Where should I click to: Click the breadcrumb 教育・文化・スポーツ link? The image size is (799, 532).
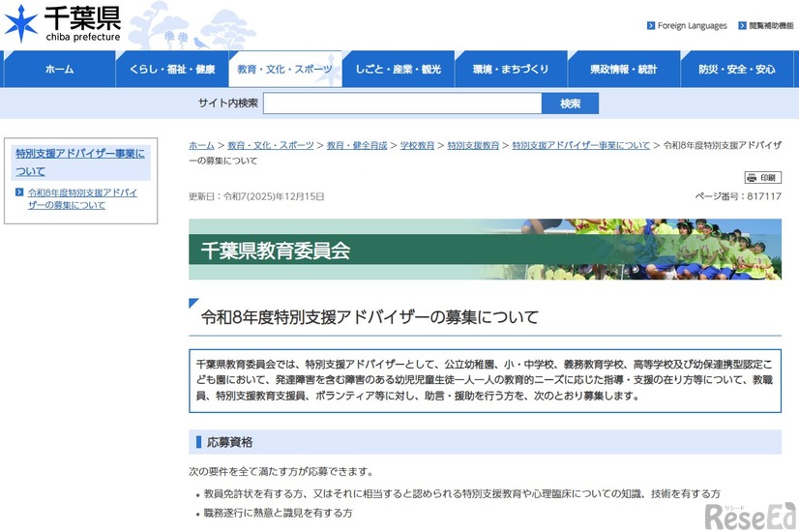coord(271,145)
